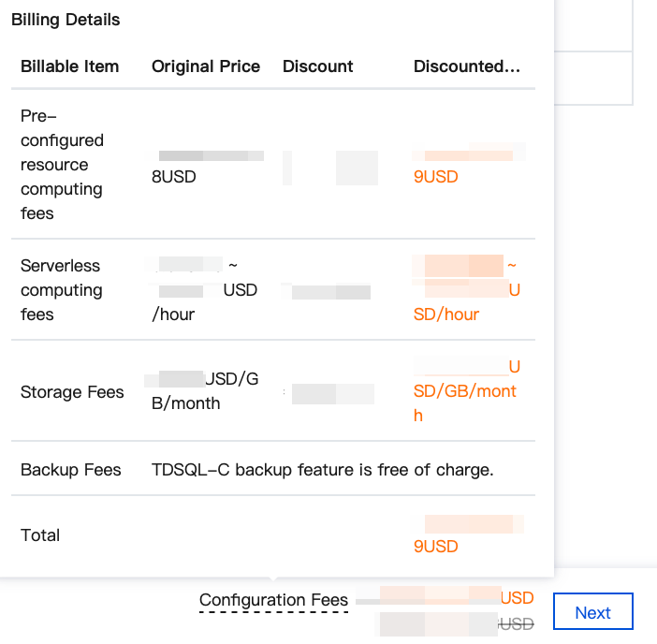
Task: Click the Backup Fees row label
Action: [x=71, y=470]
